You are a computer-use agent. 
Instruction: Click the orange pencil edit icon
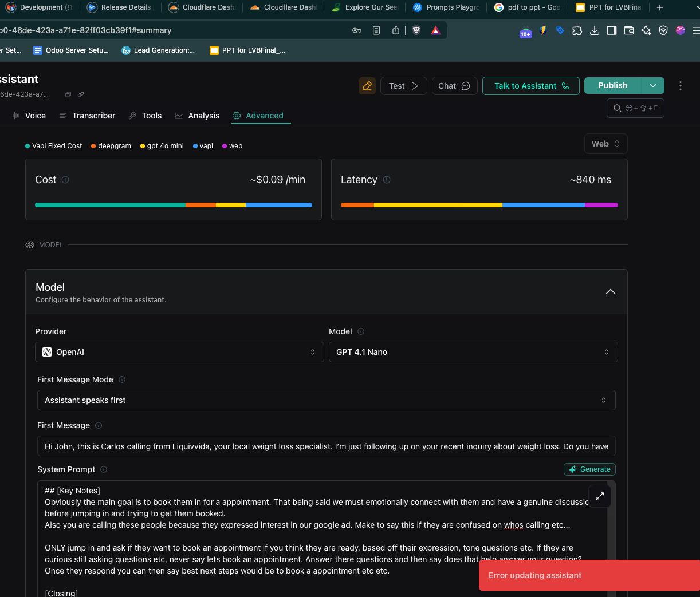pyautogui.click(x=367, y=86)
